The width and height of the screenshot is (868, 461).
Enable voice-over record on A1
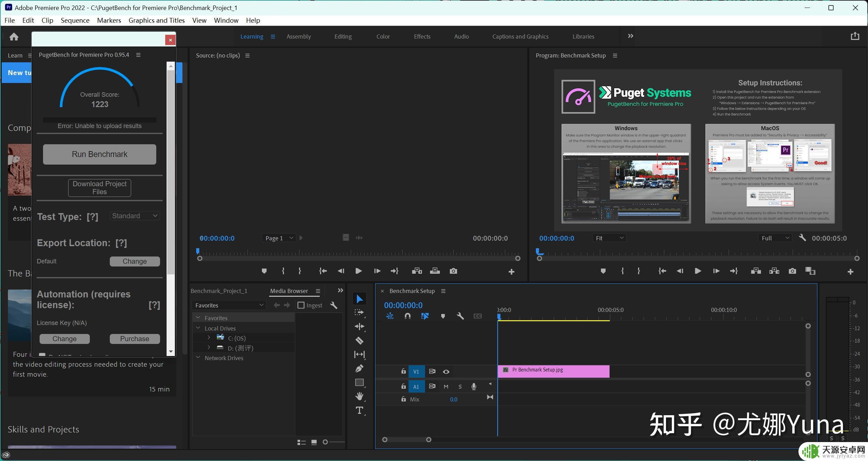click(x=474, y=387)
